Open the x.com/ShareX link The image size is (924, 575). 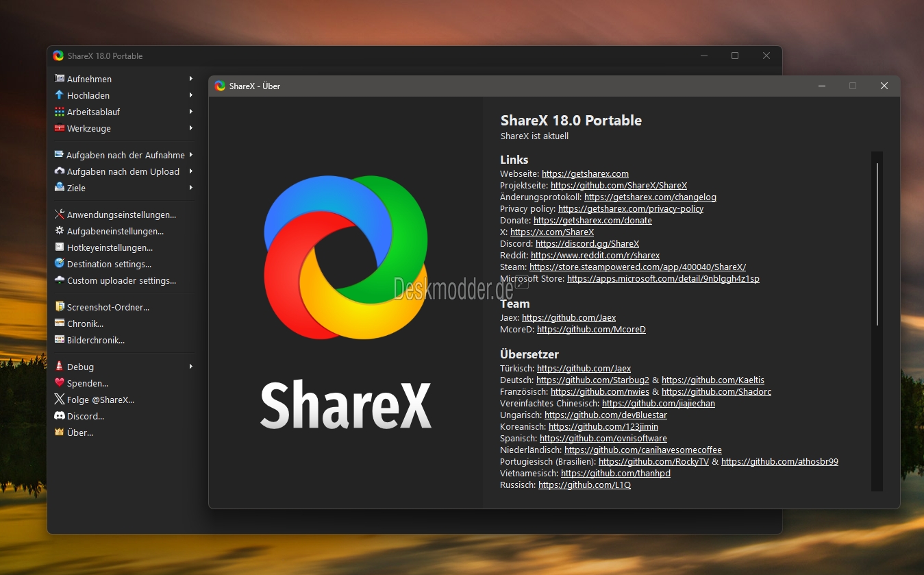pyautogui.click(x=552, y=232)
